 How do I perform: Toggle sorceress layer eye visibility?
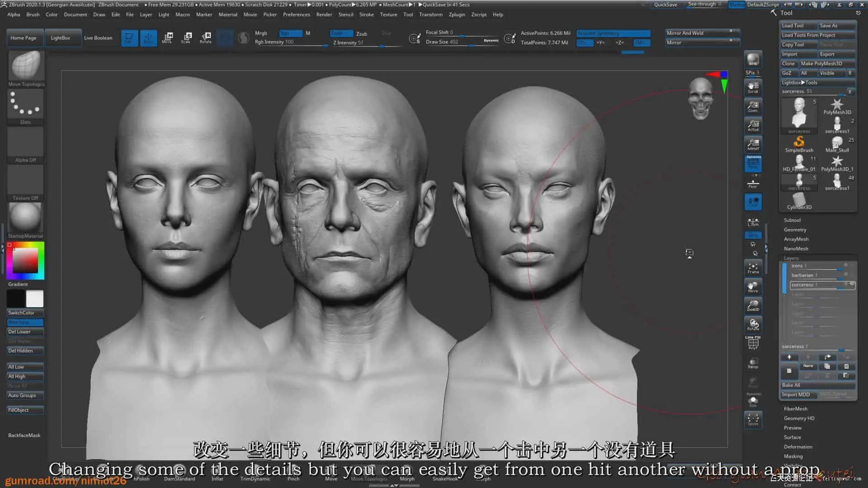[x=852, y=284]
